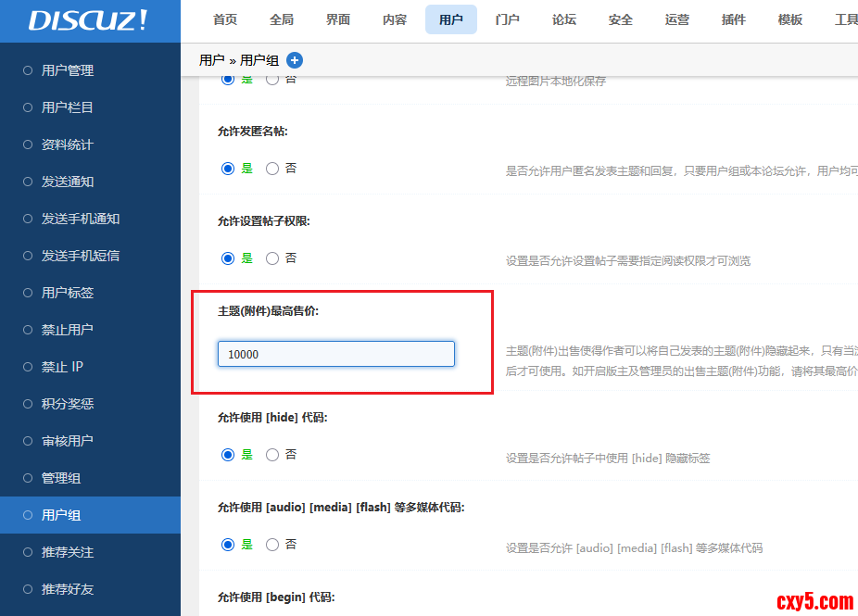Screen dimensions: 858x616
Task: Select 否 for multimedia code permission
Action: point(271,544)
